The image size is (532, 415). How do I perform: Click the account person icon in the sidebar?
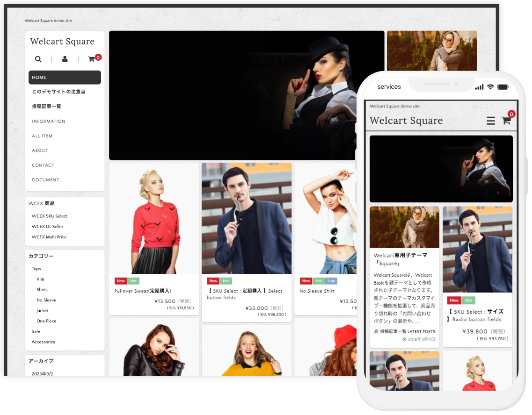tap(65, 59)
